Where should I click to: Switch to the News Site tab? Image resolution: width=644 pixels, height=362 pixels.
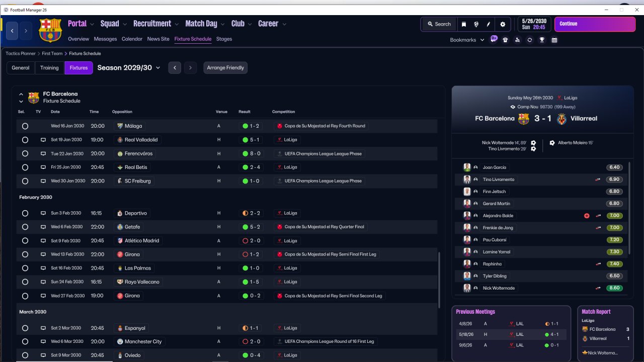(x=158, y=39)
